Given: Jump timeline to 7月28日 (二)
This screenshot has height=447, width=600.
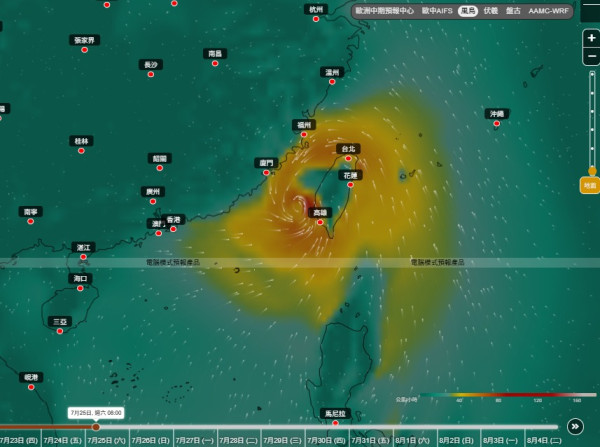Looking at the screenshot, I should click(x=239, y=440).
